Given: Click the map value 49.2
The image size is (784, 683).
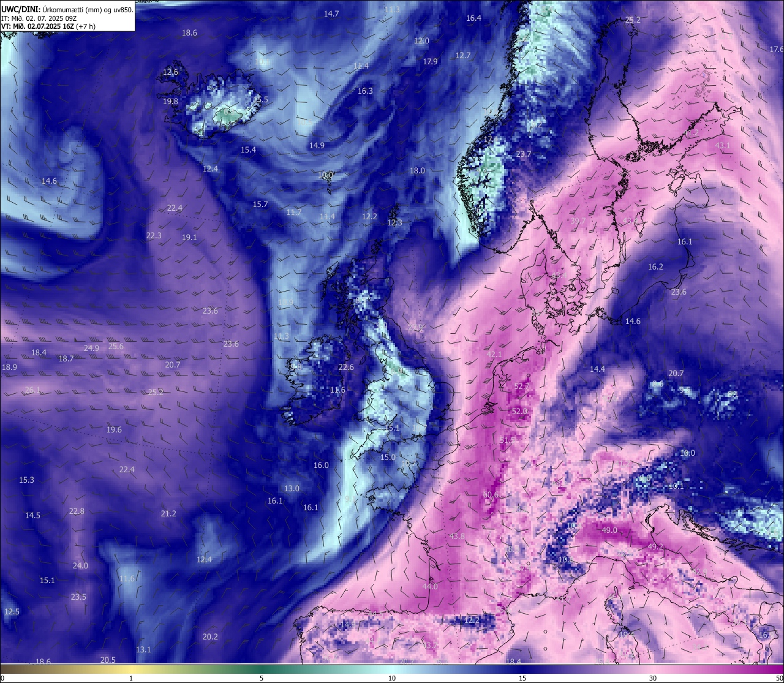Looking at the screenshot, I should coord(655,547).
